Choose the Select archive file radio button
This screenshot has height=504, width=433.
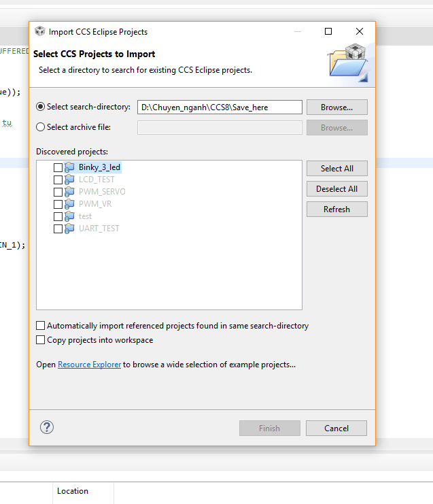(41, 127)
